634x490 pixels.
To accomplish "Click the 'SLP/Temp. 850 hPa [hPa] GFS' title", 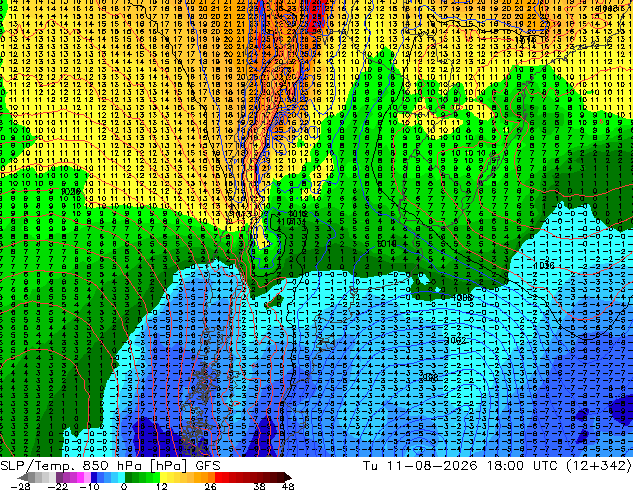I will pyautogui.click(x=110, y=466).
